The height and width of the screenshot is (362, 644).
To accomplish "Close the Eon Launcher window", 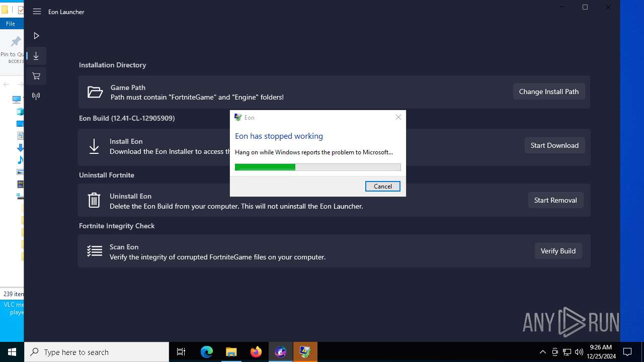I will pyautogui.click(x=608, y=7).
